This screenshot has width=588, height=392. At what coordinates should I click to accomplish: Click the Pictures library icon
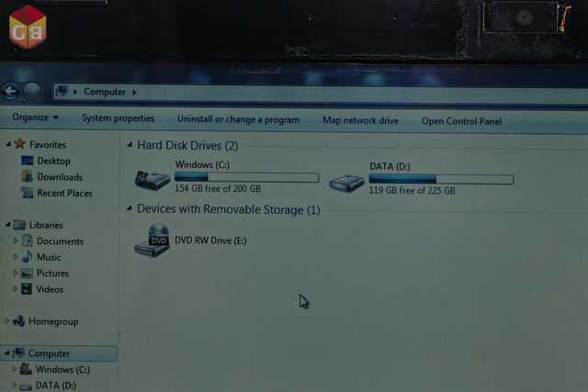[x=27, y=274]
